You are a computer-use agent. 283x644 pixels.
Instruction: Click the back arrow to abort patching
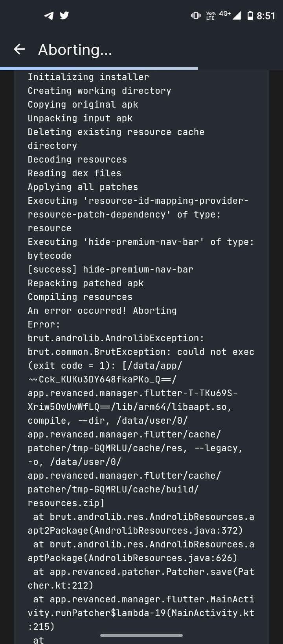coord(19,49)
